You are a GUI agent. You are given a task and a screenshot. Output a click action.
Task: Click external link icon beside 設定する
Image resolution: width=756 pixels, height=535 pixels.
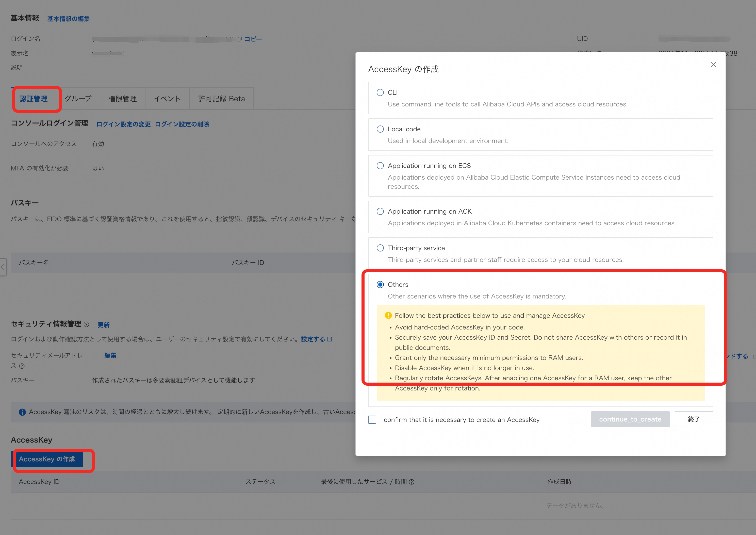point(330,339)
